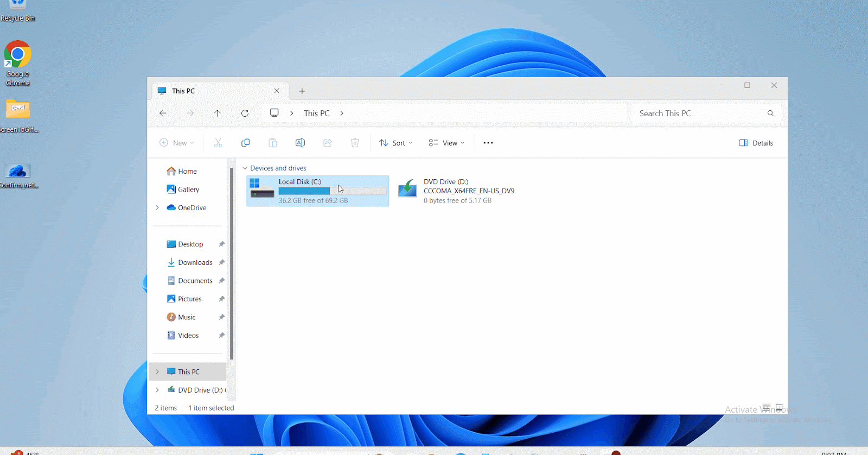This screenshot has height=455, width=868.
Task: Select the Recycle Bin desktop icon
Action: [x=17, y=11]
